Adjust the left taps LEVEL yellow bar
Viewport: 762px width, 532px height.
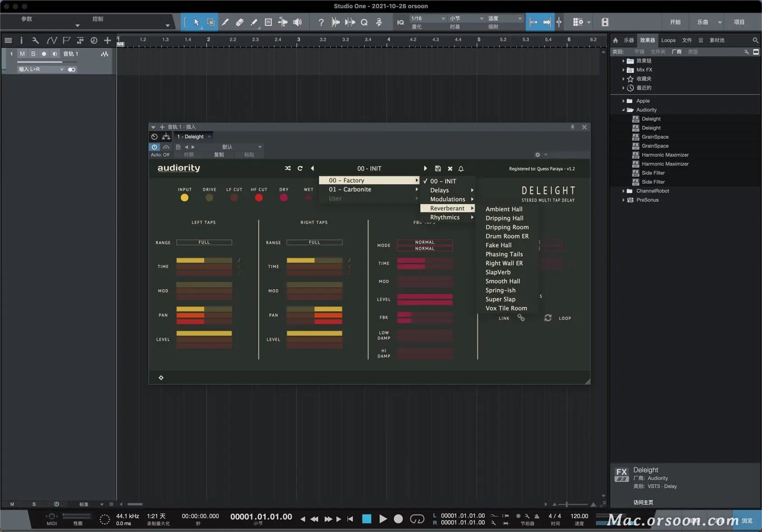(204, 333)
